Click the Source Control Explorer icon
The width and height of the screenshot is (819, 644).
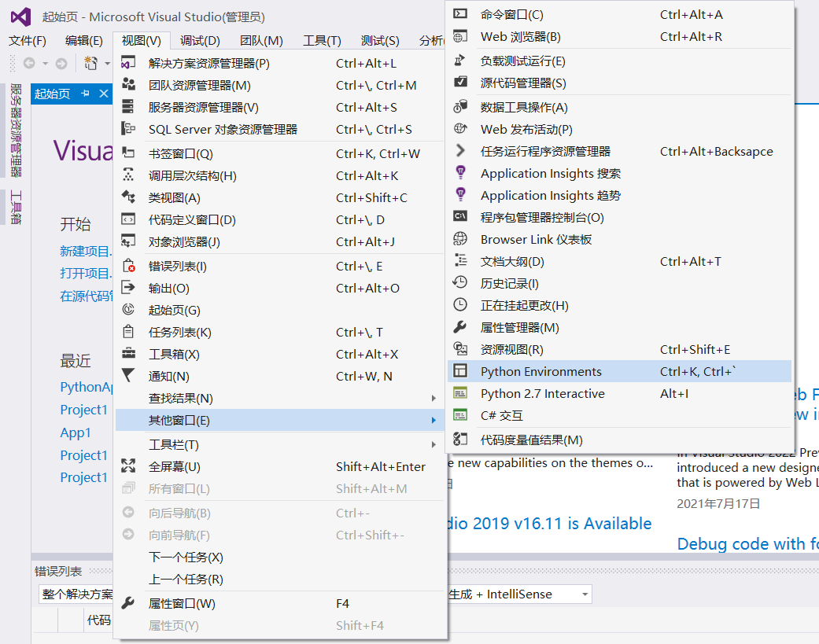tap(460, 82)
